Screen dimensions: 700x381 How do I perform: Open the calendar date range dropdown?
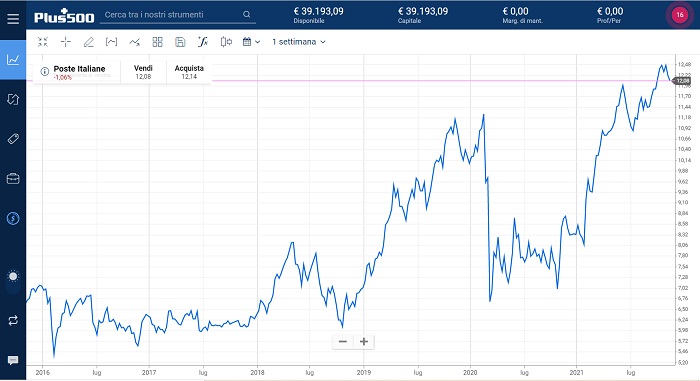click(251, 42)
